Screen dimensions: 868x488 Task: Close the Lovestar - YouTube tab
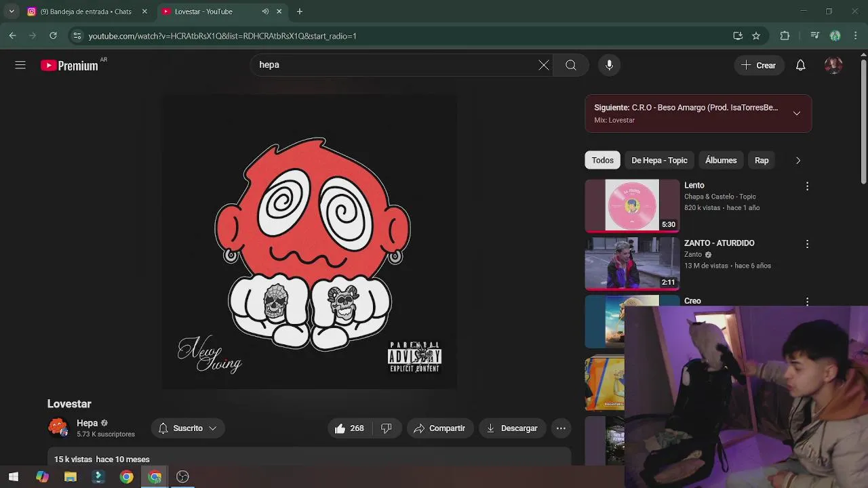coord(279,12)
